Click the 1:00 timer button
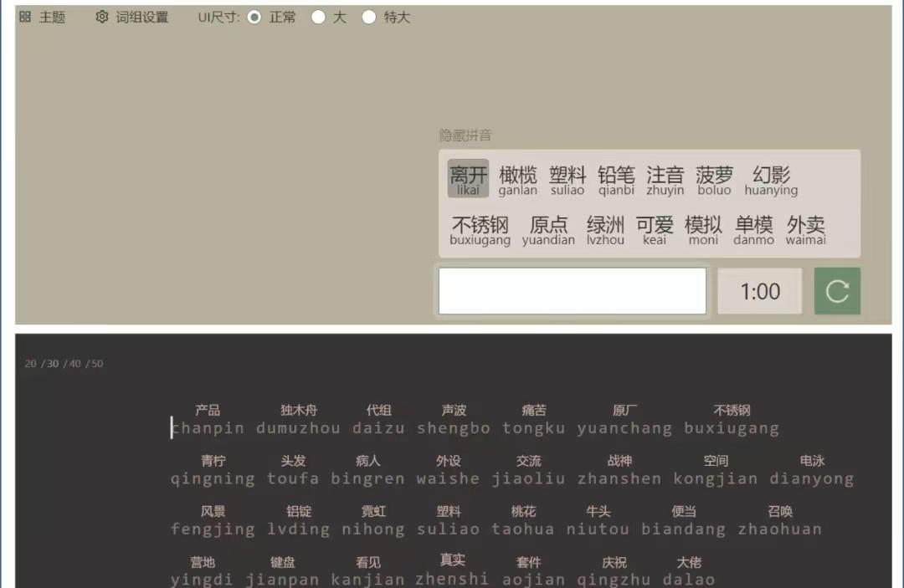This screenshot has width=904, height=588. (759, 291)
